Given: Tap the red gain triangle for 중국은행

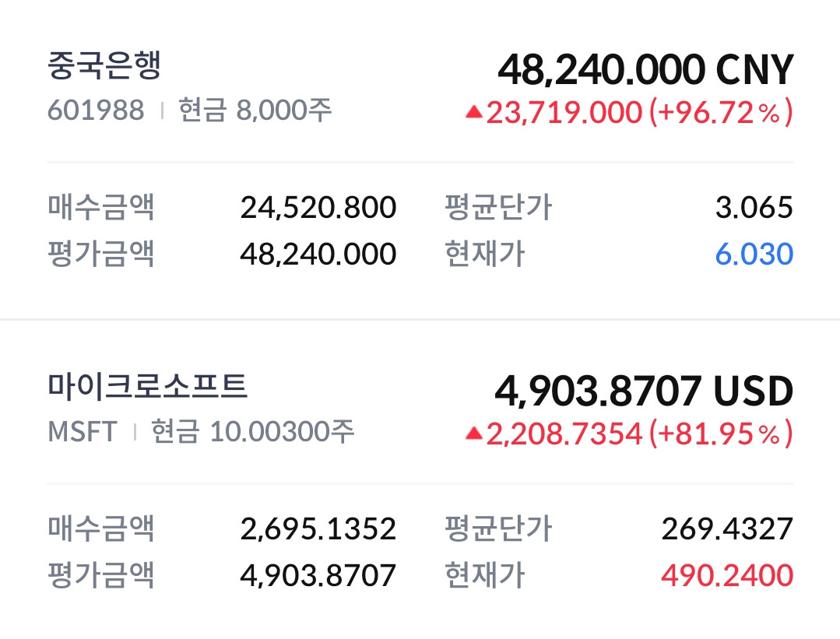Looking at the screenshot, I should 474,112.
